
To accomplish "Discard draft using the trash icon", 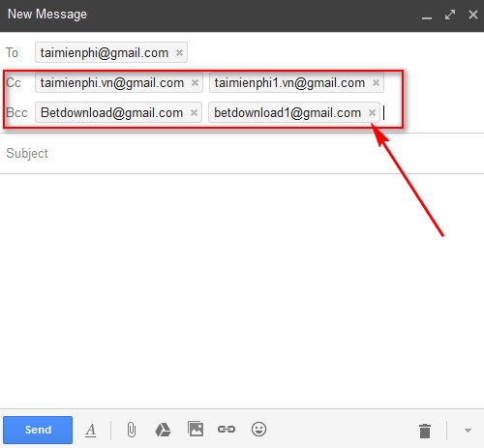I will (425, 431).
